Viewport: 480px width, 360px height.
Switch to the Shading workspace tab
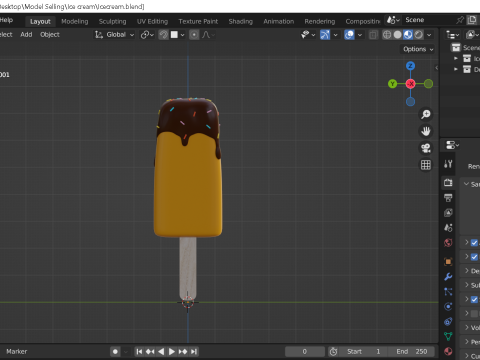pyautogui.click(x=241, y=21)
